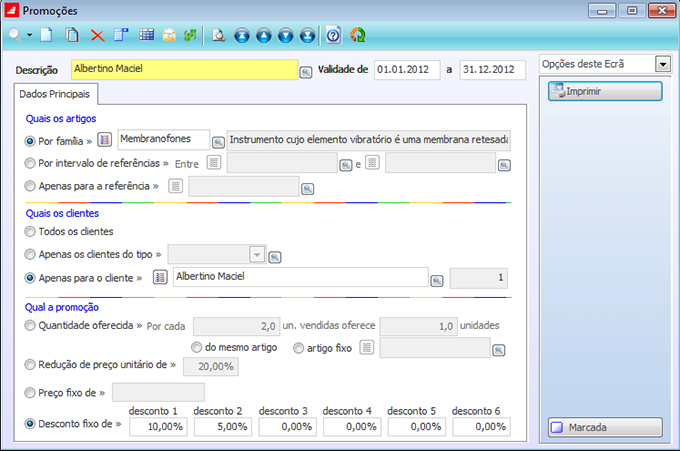
Task: Click lookup icon after Membranofones field
Action: (x=218, y=142)
